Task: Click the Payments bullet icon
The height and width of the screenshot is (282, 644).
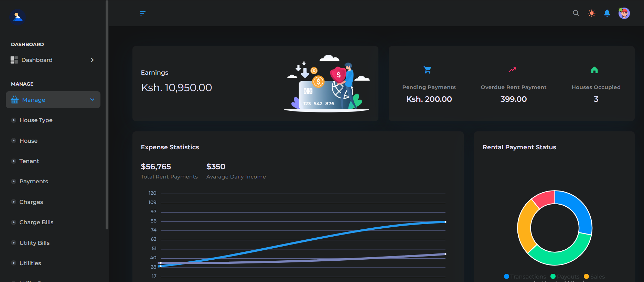Action: pos(13,181)
